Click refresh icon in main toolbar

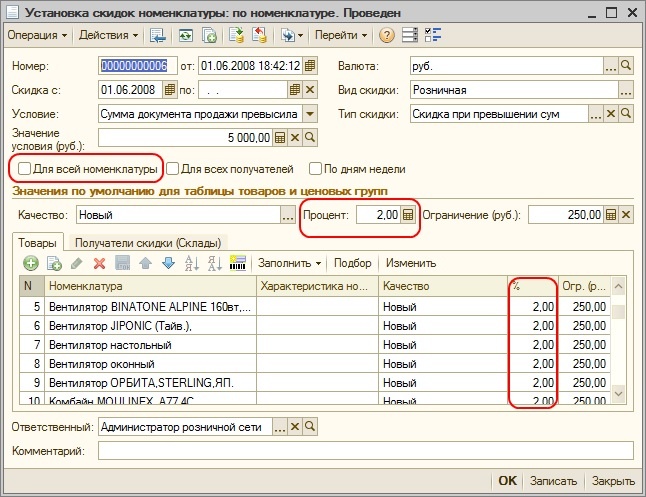coord(186,35)
